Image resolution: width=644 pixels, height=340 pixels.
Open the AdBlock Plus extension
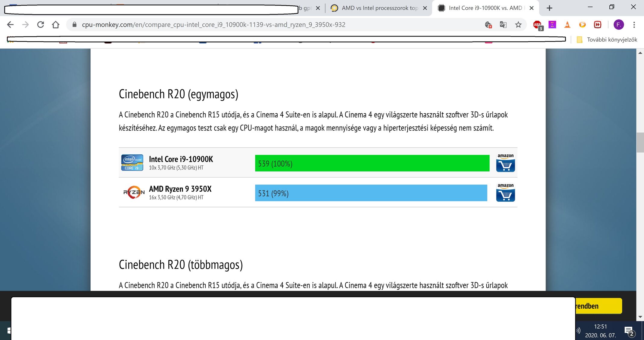tap(537, 25)
